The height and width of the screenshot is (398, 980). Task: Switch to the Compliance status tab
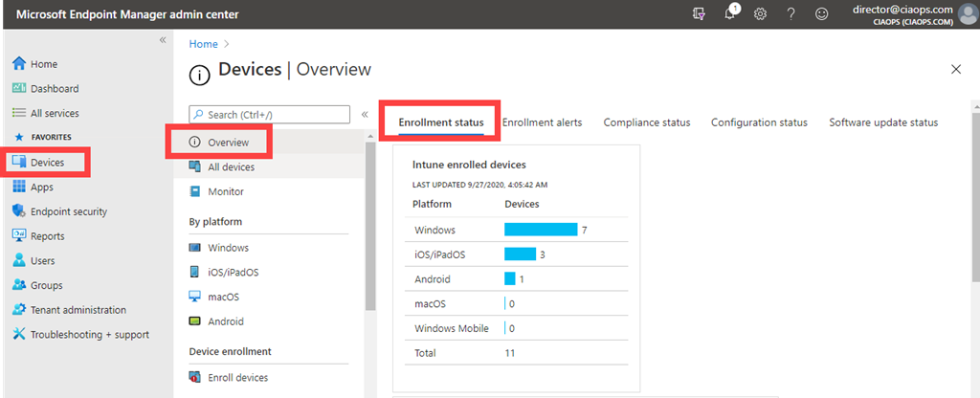click(646, 122)
